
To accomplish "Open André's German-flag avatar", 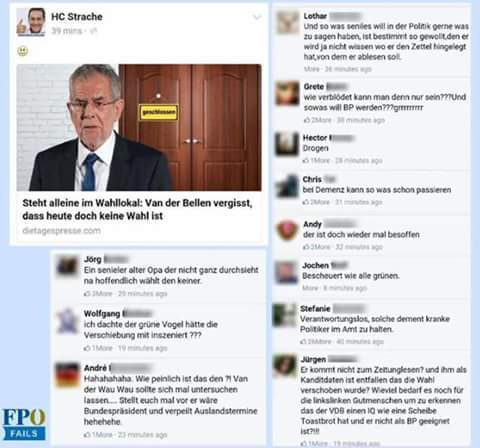I will pos(68,374).
